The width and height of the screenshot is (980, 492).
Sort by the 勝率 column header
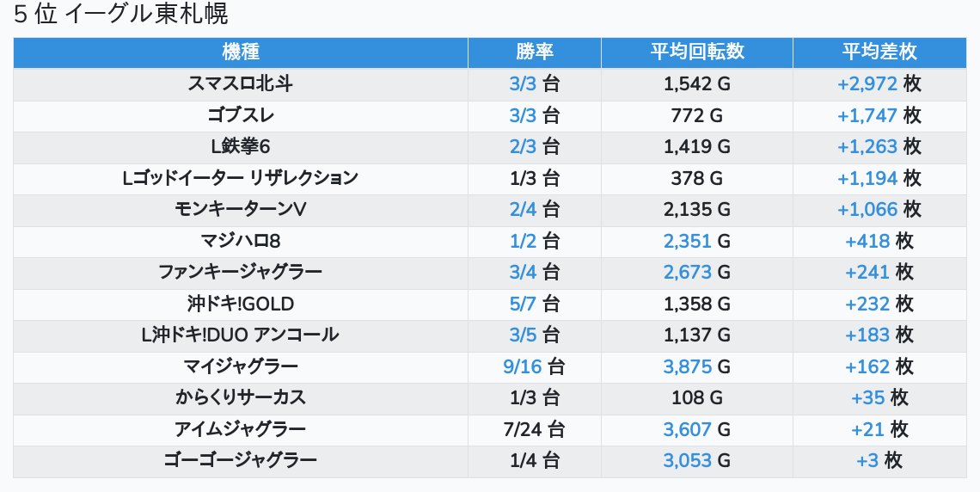pyautogui.click(x=534, y=52)
